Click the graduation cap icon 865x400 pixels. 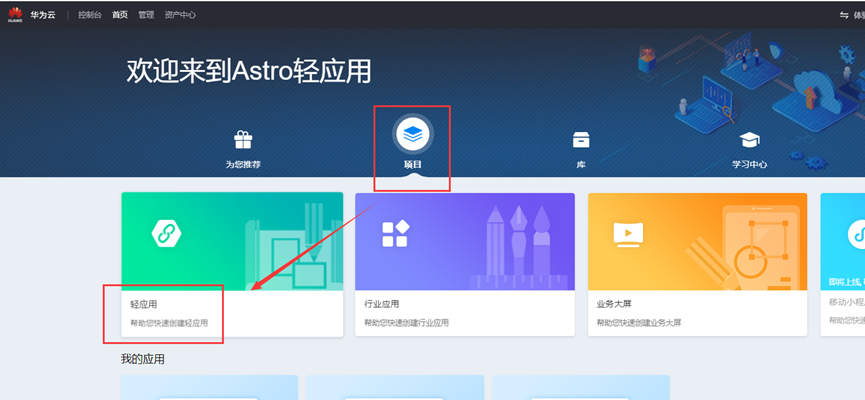click(x=749, y=140)
